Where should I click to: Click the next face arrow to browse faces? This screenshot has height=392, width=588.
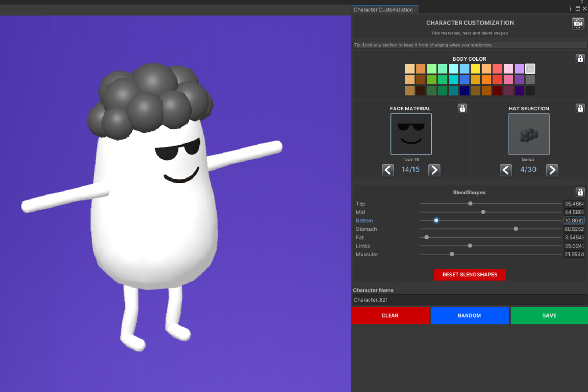coord(434,170)
